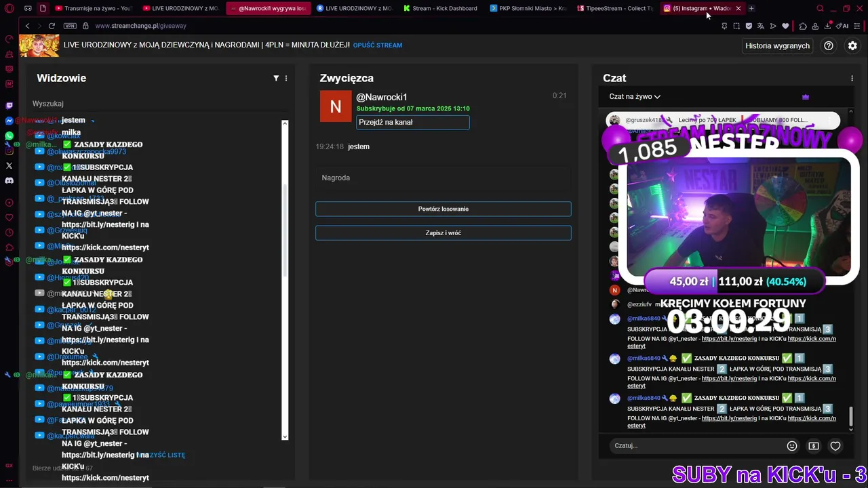
Task: Open the giveaway settings gear
Action: point(852,45)
